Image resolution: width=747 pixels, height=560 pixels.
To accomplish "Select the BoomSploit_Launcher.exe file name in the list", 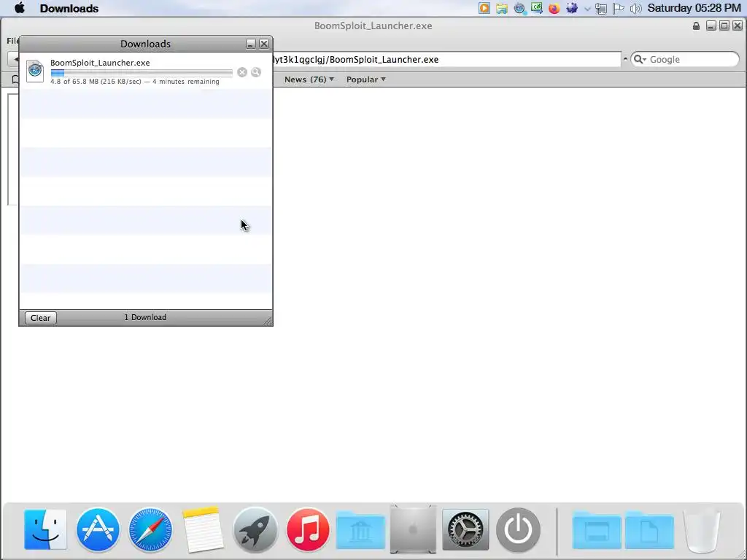I will 100,63.
